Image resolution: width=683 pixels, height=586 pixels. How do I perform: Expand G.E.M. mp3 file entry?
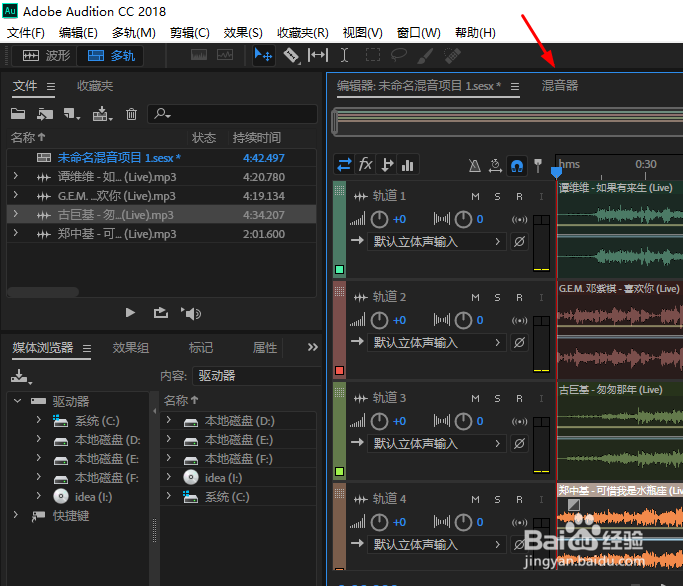16,195
